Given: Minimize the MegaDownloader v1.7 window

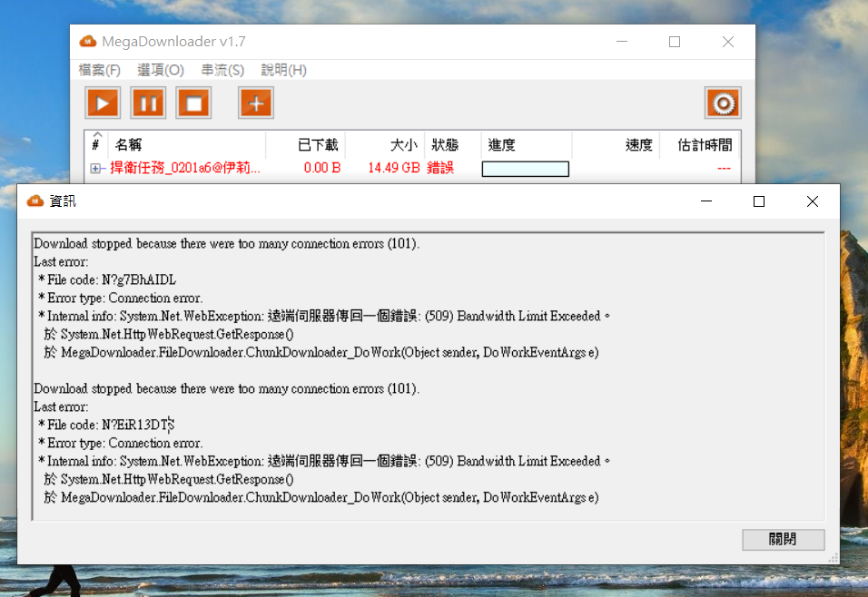Looking at the screenshot, I should coord(622,42).
